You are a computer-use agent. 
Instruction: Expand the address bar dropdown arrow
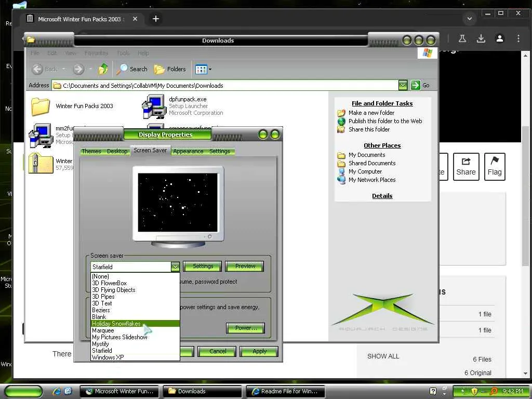coord(403,85)
